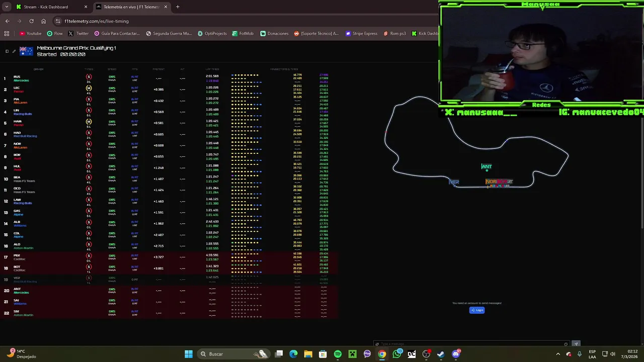Click the soft tyre icon in RUS row
Image resolution: width=644 pixels, height=362 pixels.
(89, 77)
